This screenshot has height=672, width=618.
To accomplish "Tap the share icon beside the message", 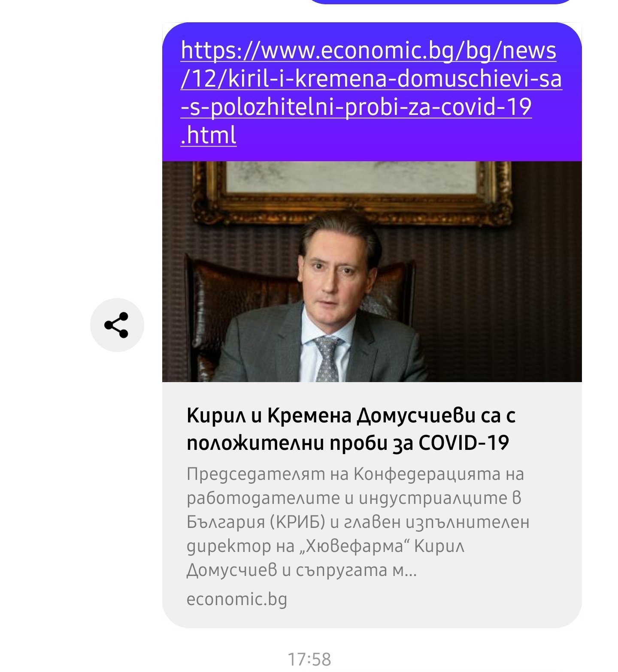I will (x=117, y=325).
